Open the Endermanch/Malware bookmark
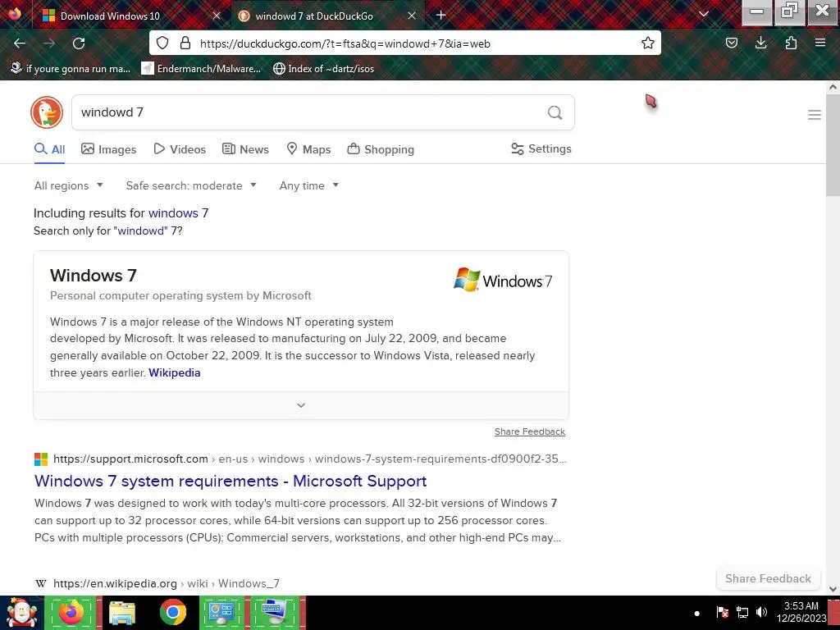The width and height of the screenshot is (840, 630). point(201,69)
